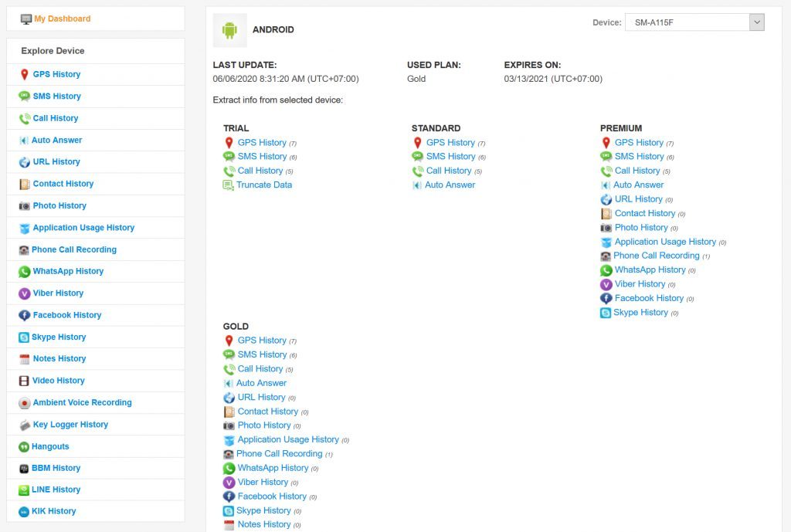Select Key Logger History in sidebar
Viewport: 791px width, 532px height.
point(70,424)
